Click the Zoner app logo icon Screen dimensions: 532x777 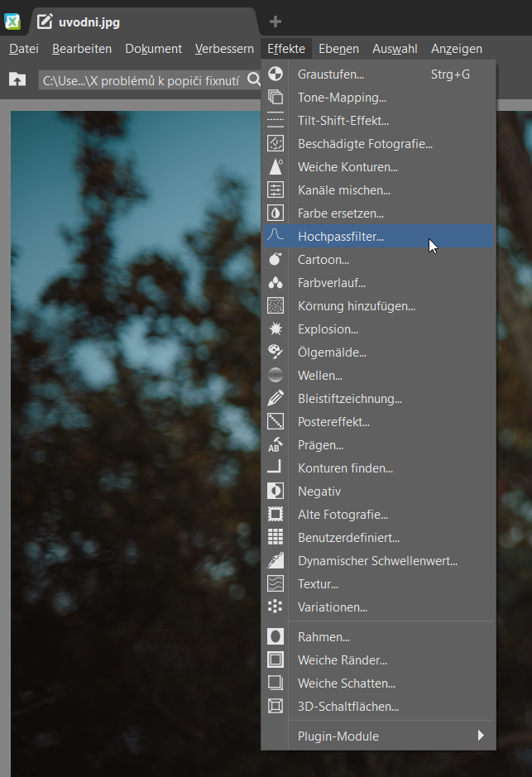tap(12, 22)
